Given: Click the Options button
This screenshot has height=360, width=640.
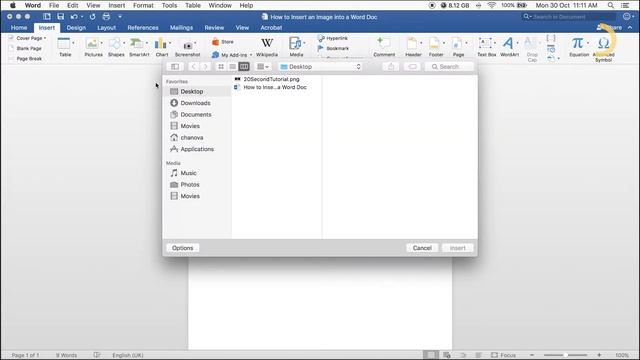Looking at the screenshot, I should coord(182,248).
